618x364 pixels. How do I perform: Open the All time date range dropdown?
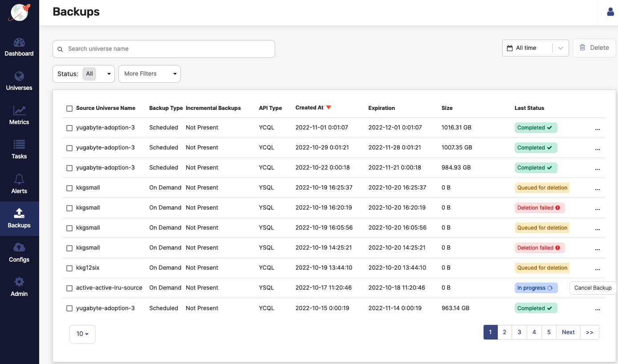(535, 48)
